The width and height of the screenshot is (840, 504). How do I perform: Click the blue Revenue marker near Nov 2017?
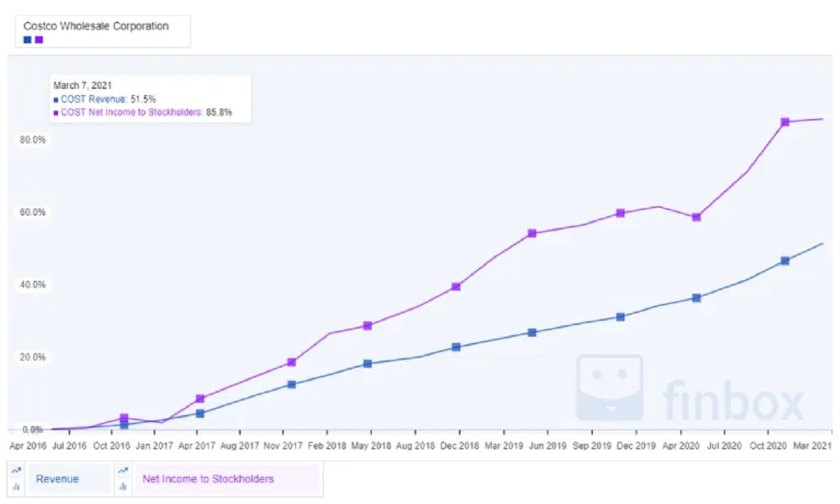[x=291, y=384]
